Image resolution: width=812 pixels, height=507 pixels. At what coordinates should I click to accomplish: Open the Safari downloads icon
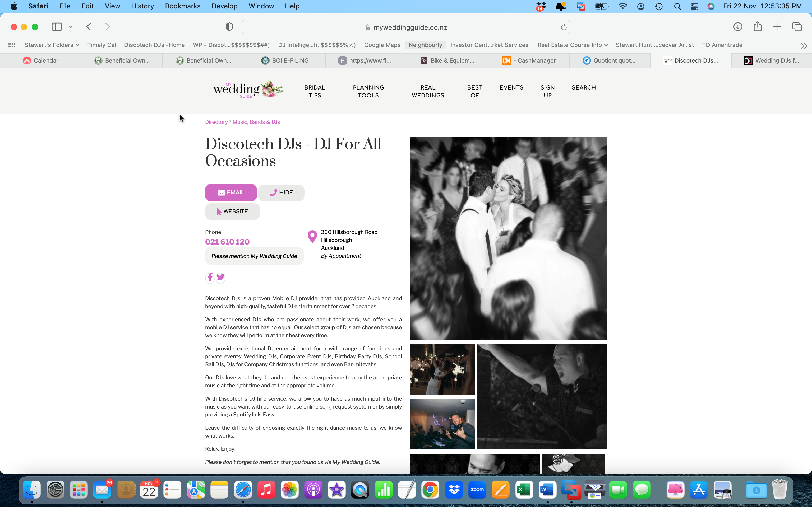(x=737, y=27)
